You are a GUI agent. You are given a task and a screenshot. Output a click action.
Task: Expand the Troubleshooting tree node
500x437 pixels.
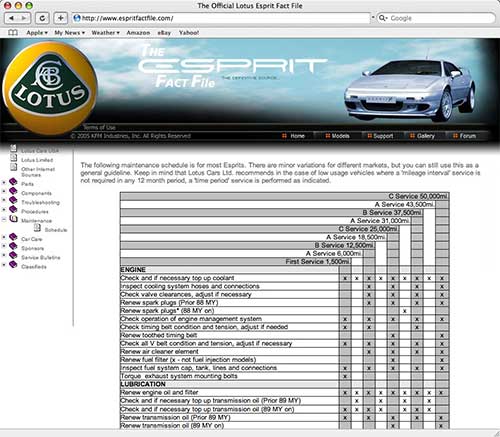pos(4,201)
